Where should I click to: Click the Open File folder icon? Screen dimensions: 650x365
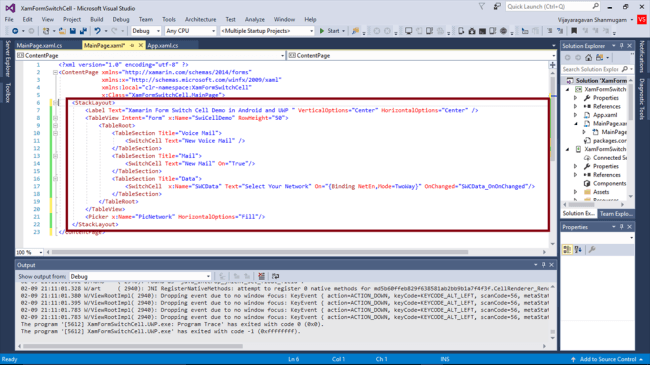(x=62, y=31)
